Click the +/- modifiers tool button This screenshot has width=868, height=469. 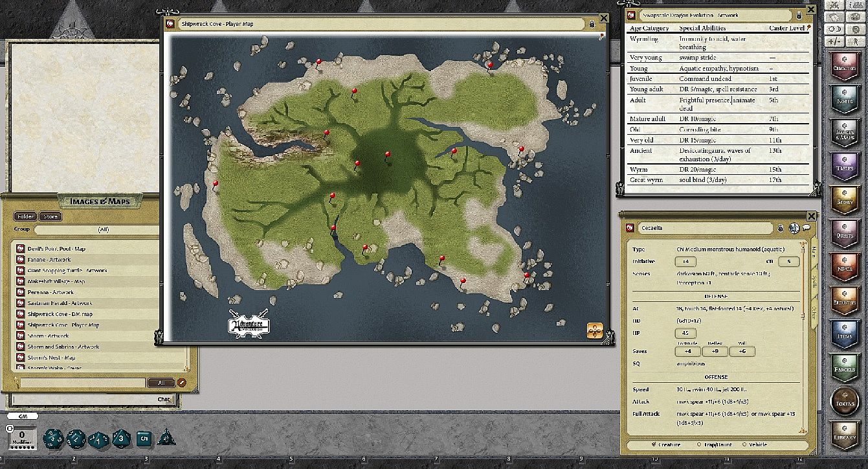836,41
